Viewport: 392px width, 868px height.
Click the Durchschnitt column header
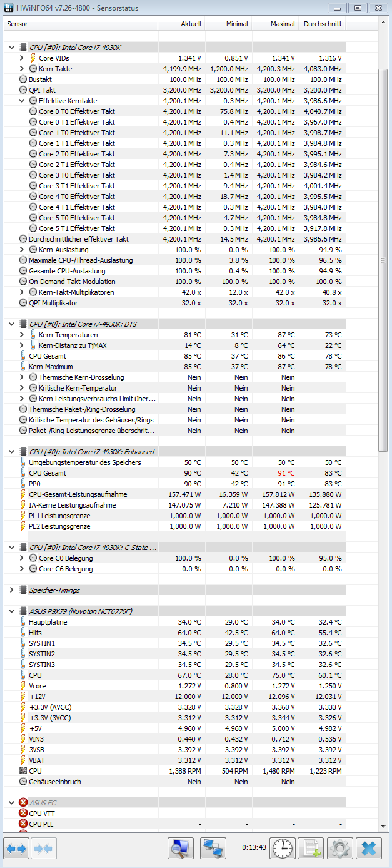322,24
